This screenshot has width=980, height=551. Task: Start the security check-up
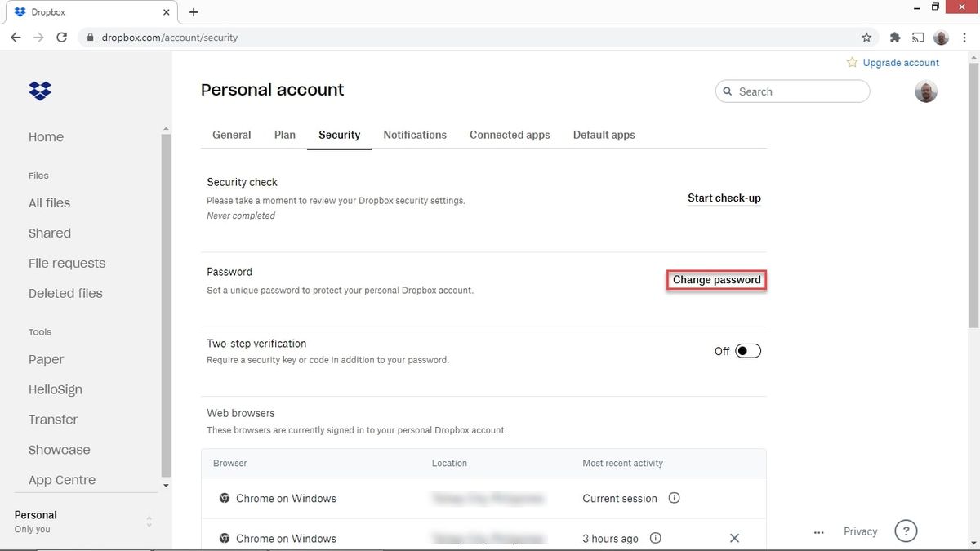[x=724, y=198]
